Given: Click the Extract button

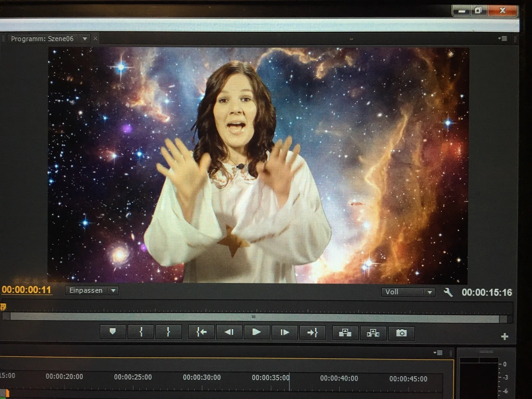Looking at the screenshot, I should click(373, 333).
